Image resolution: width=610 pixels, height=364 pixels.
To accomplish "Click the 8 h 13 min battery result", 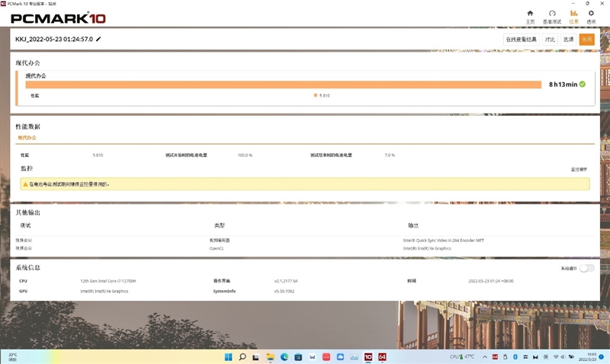I will (x=563, y=85).
